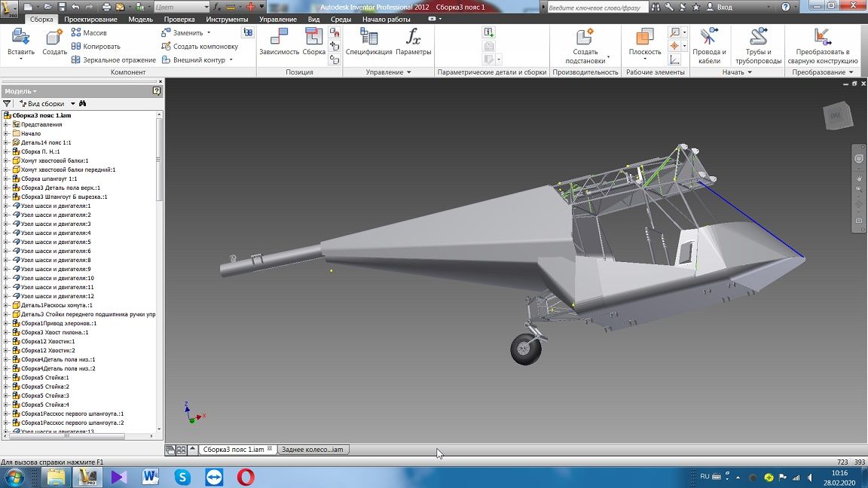Open the Спецификация (Bill of Materials) tool
Image resolution: width=868 pixels, height=488 pixels.
368,38
